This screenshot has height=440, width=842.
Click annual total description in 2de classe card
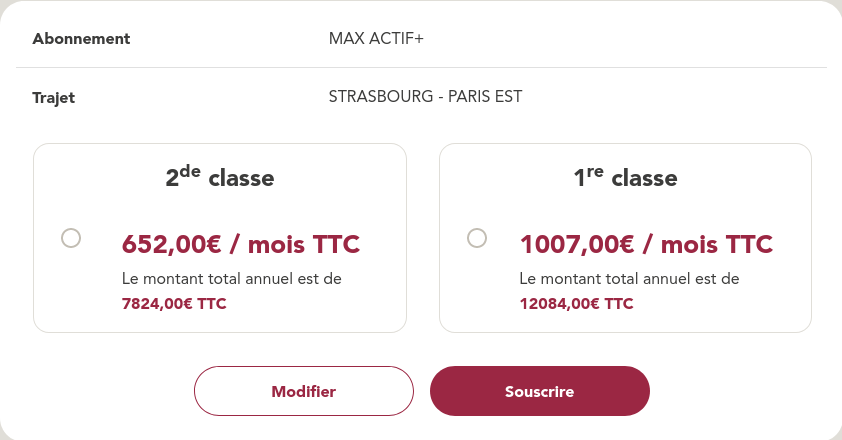click(232, 278)
